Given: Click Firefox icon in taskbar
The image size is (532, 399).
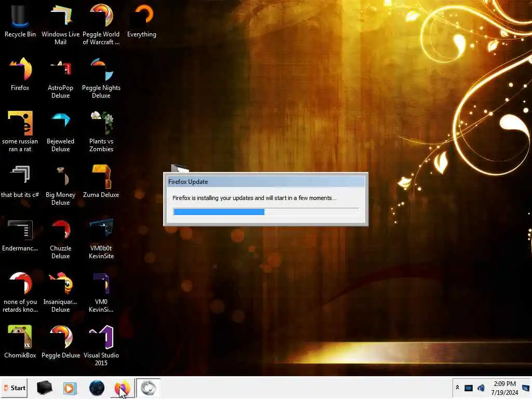Looking at the screenshot, I should (x=122, y=388).
